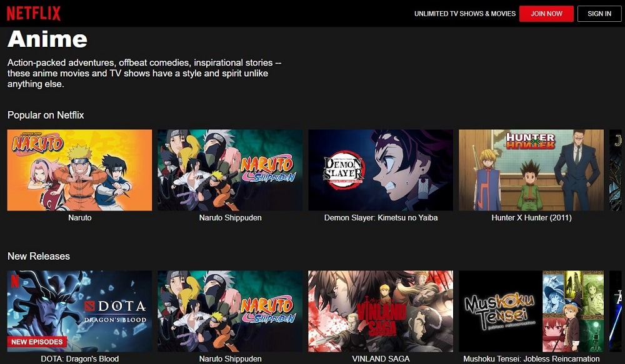The image size is (625, 364).
Task: Open Naruto Shippuden thumbnail under New Releases
Action: pos(230,312)
